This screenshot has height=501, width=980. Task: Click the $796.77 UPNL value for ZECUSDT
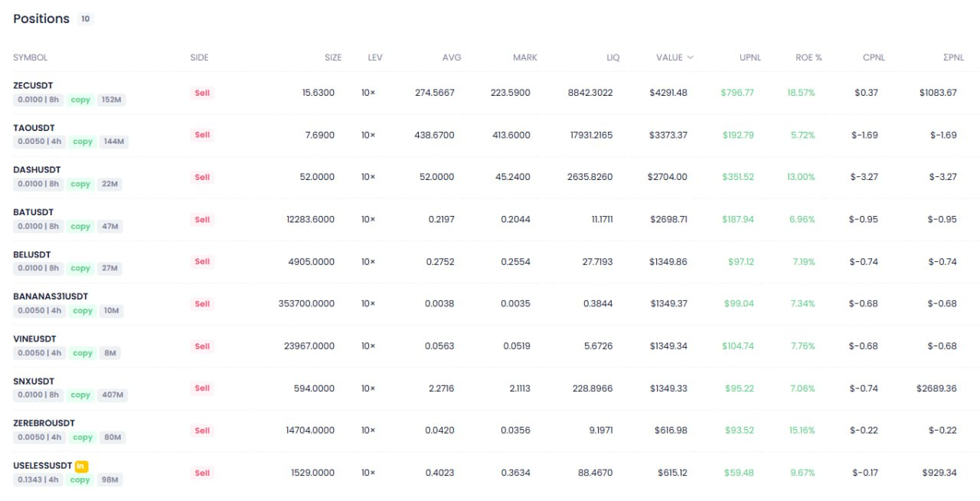pyautogui.click(x=737, y=93)
